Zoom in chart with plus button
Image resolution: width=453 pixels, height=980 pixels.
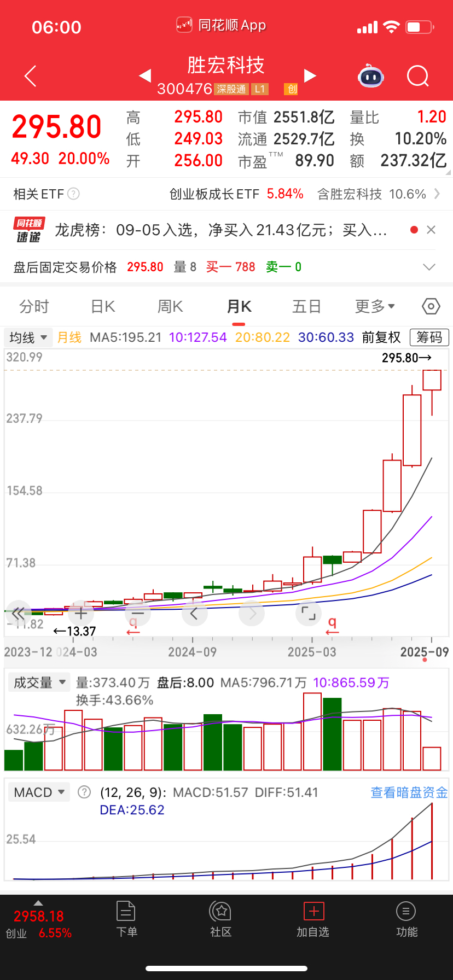80,614
